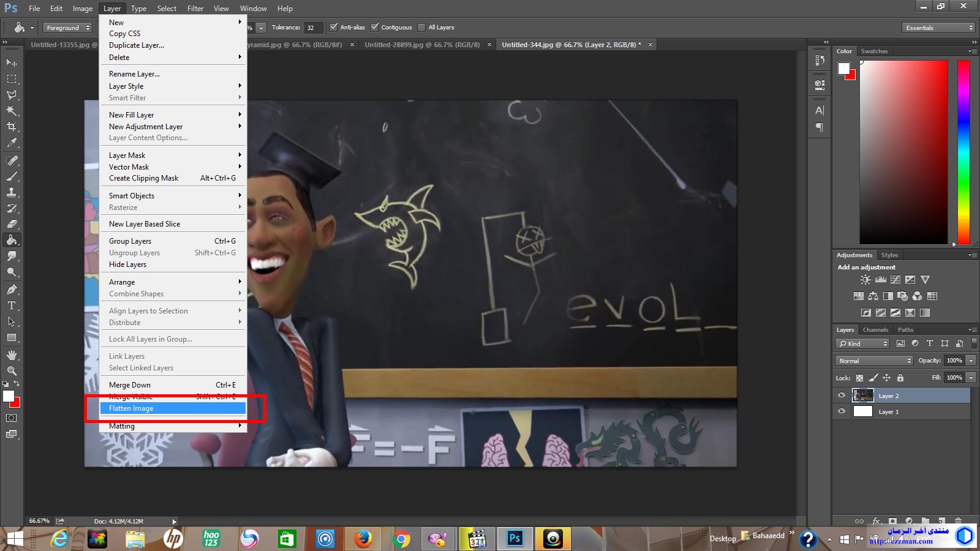Click the Brightness/Contrast adjustment icon

point(865,280)
